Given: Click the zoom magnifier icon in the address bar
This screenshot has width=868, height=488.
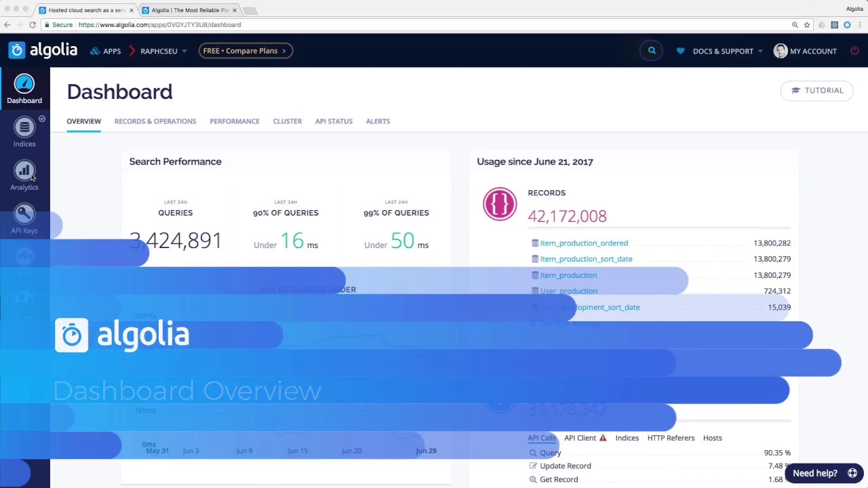Looking at the screenshot, I should pos(795,24).
